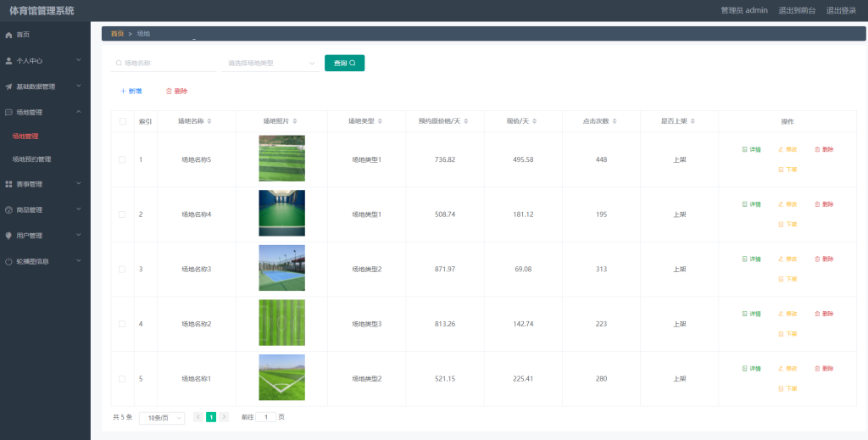Click the home icon beside 首页 in sidebar
The image size is (868, 440).
8,35
